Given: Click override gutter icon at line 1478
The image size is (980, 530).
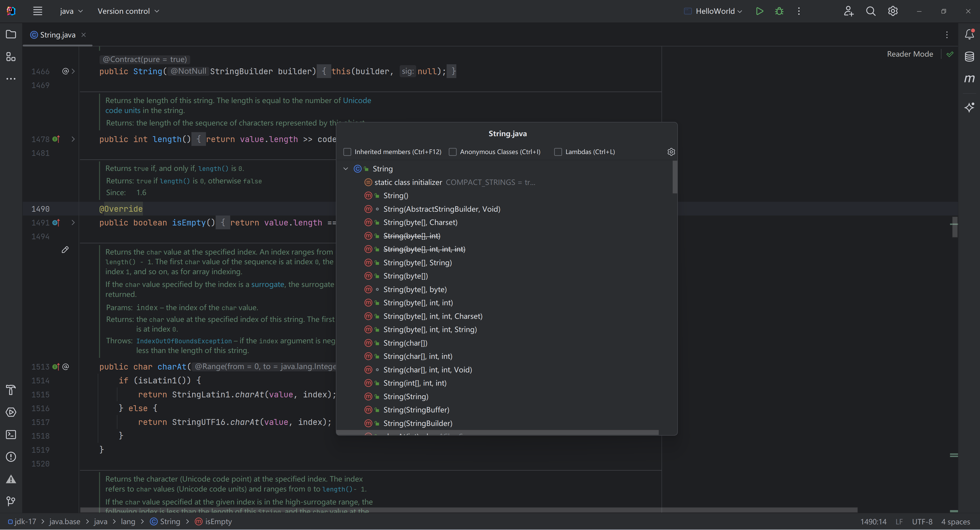Looking at the screenshot, I should [56, 139].
